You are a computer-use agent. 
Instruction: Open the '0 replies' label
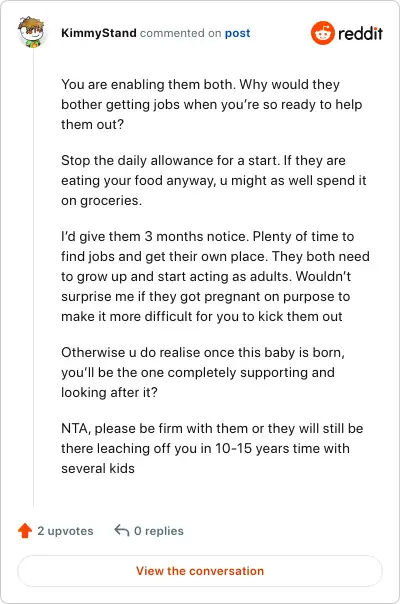(159, 531)
